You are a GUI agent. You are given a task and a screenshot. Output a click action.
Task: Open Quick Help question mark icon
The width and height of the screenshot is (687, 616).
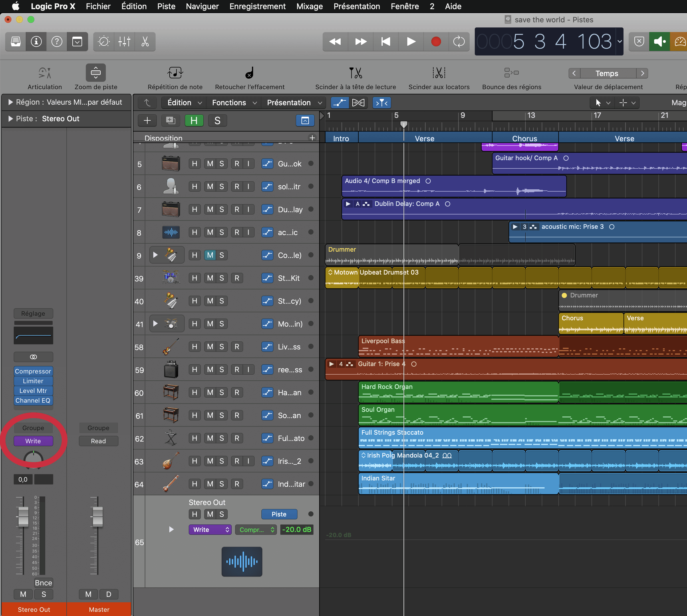(x=57, y=42)
